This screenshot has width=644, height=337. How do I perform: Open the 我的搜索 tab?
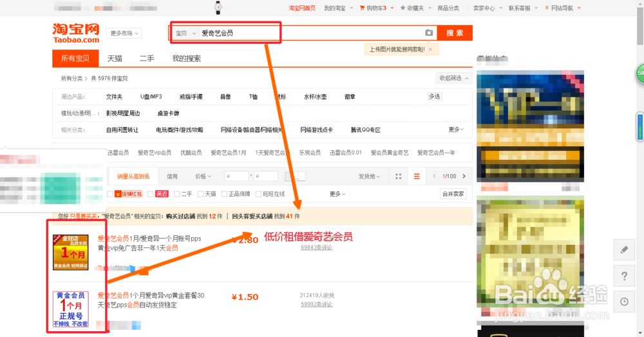click(x=187, y=59)
